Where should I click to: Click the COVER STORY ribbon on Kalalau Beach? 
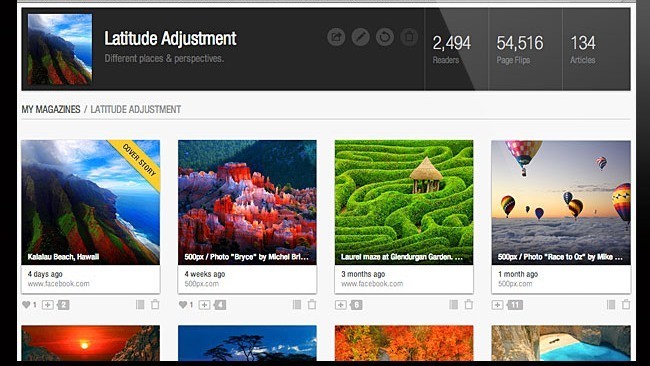tap(139, 160)
